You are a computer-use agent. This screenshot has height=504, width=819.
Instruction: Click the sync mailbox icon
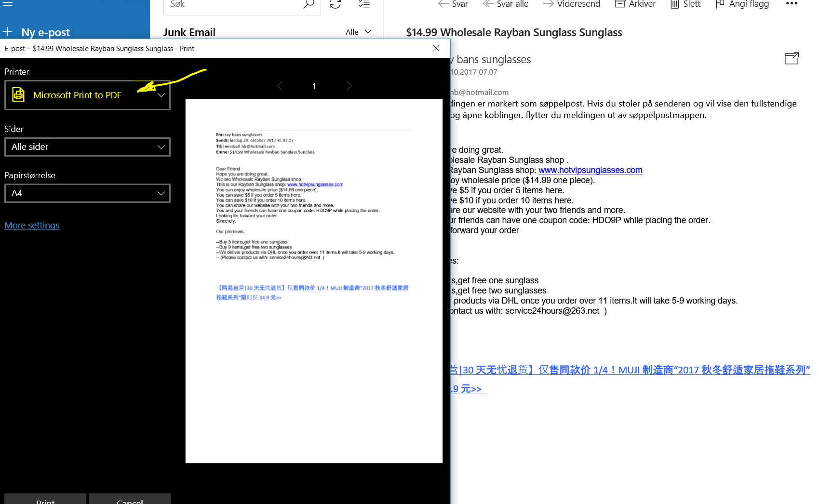tap(335, 4)
